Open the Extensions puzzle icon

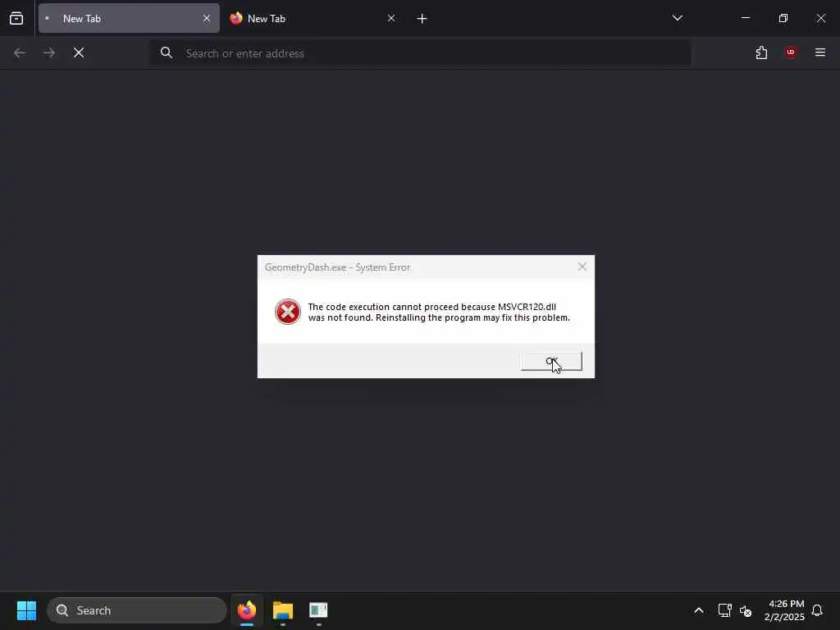761,52
